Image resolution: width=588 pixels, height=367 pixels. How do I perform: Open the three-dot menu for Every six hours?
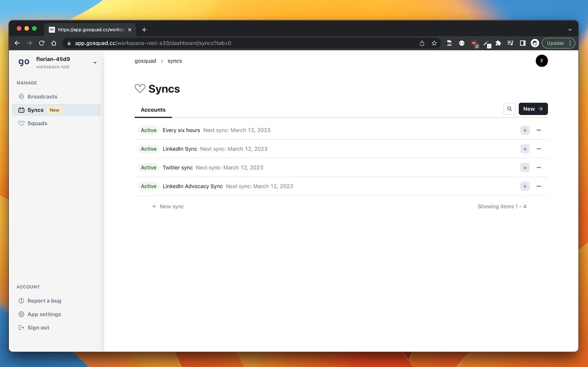(538, 130)
